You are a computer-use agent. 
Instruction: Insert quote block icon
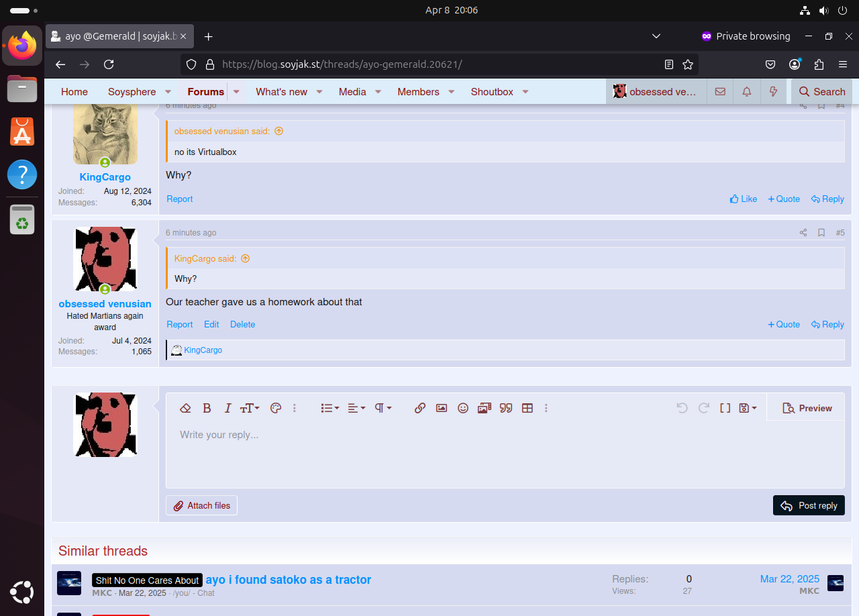506,408
